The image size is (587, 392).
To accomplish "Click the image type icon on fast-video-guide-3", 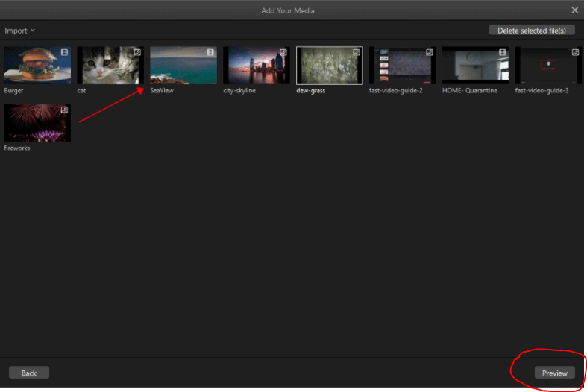I will point(575,52).
